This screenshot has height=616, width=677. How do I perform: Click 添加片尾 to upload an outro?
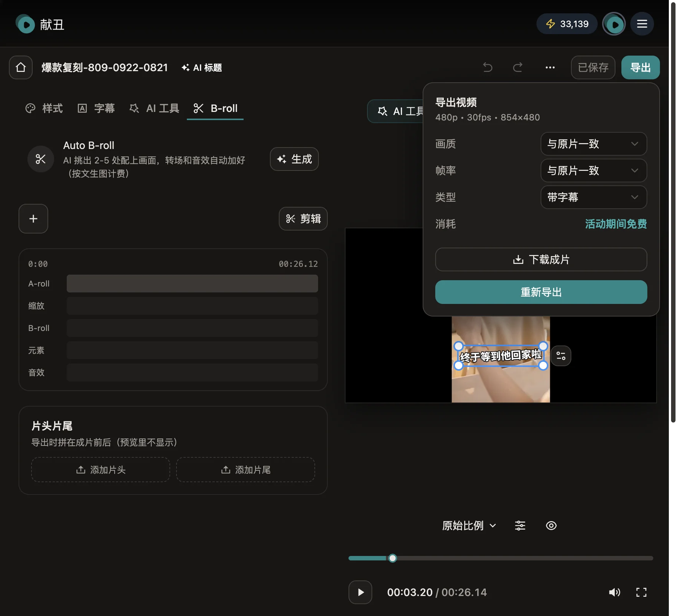[x=245, y=470]
